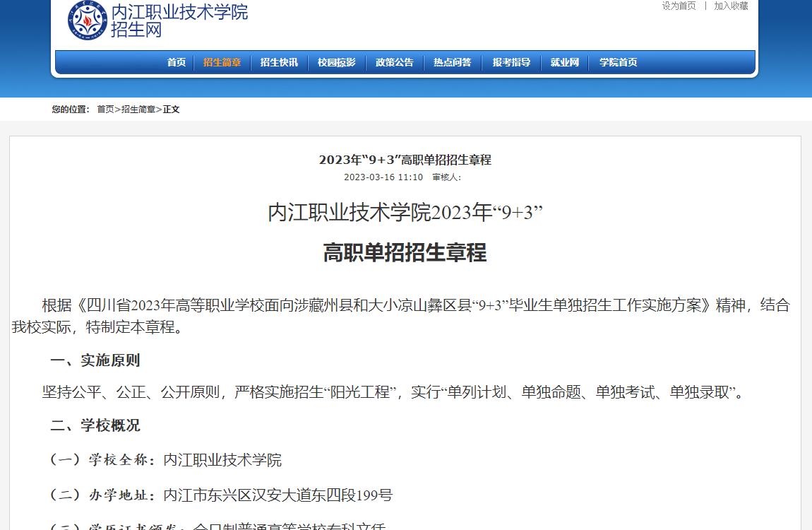Open the 首页 nav menu item
The image size is (812, 530).
tap(177, 62)
